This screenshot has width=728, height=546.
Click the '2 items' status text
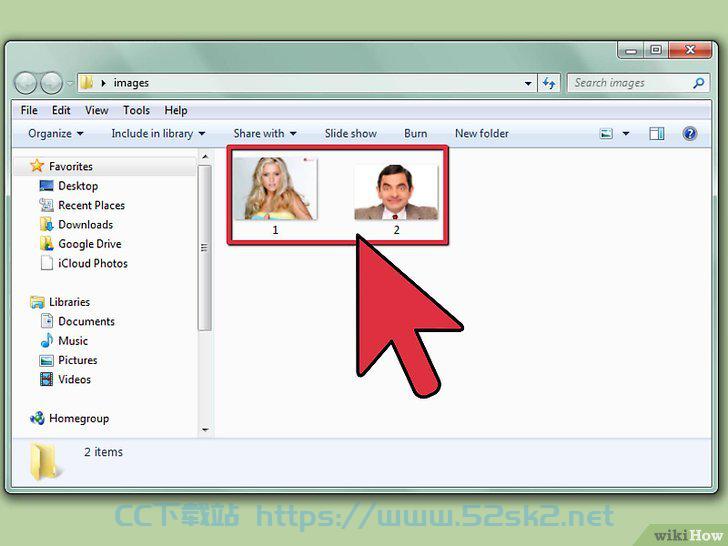click(x=104, y=452)
